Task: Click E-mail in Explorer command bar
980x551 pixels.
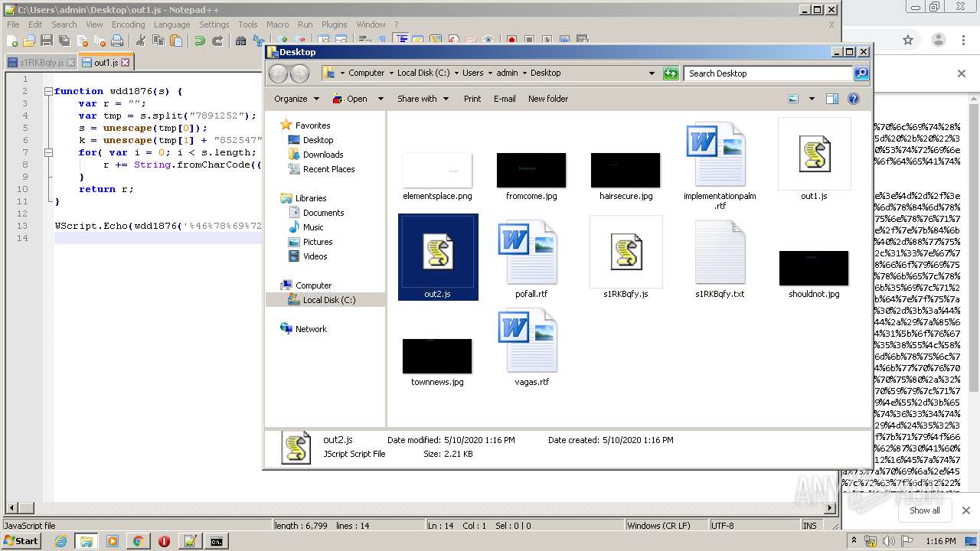Action: (x=505, y=99)
